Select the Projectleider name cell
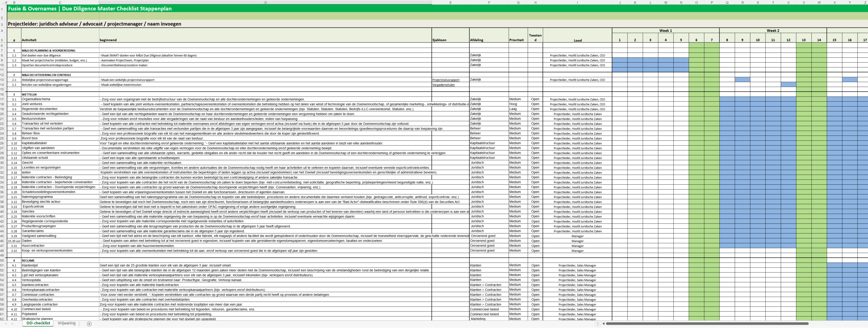This screenshot has height=328, width=868. (94, 24)
